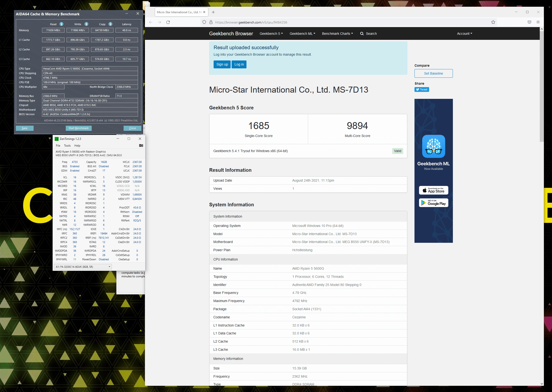This screenshot has height=392, width=552.
Task: Reload the Geekbench page
Action: [168, 22]
